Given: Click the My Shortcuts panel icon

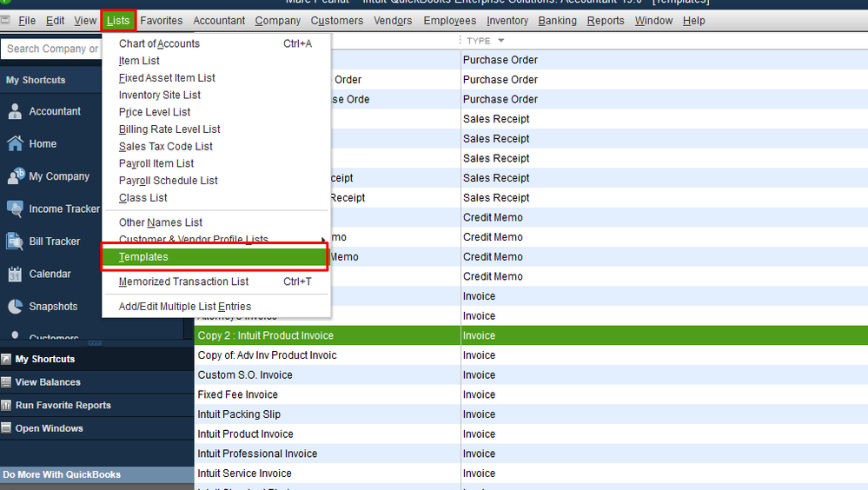Looking at the screenshot, I should 6,360.
